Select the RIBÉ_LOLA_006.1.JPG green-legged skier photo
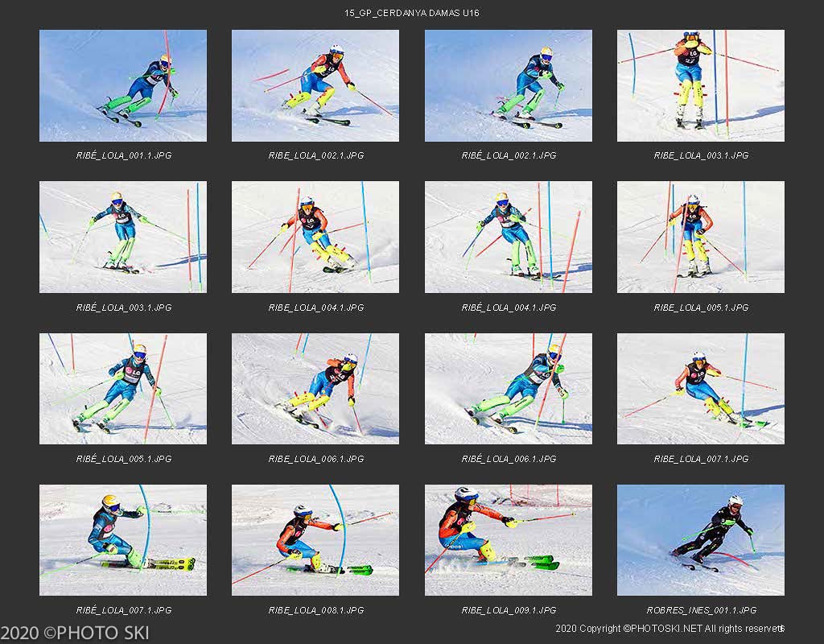 (x=509, y=389)
